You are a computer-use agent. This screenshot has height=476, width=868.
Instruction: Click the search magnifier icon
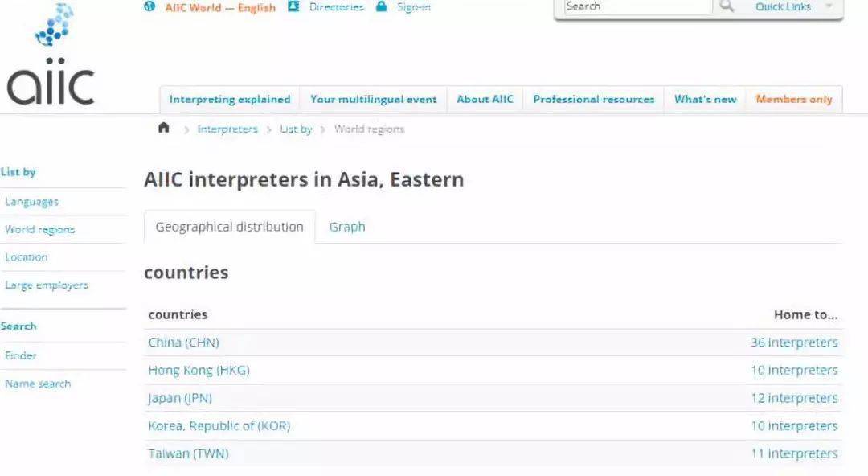tap(727, 6)
